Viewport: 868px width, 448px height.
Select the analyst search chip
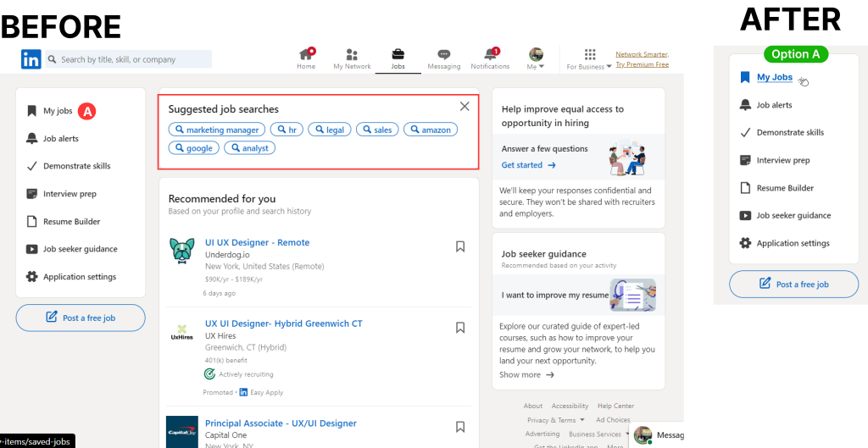[x=250, y=148]
